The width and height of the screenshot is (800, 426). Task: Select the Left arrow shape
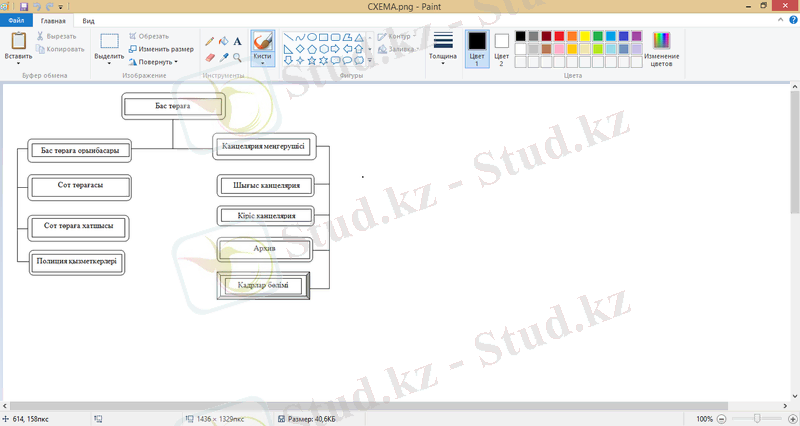347,49
